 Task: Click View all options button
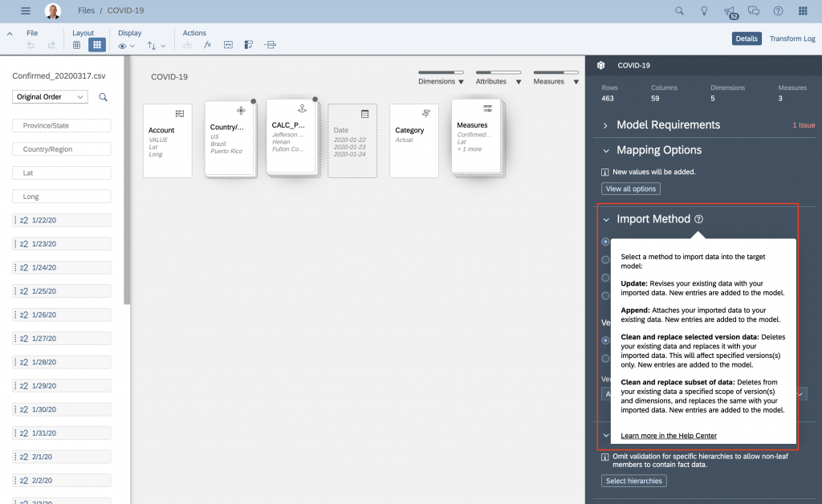click(x=631, y=189)
